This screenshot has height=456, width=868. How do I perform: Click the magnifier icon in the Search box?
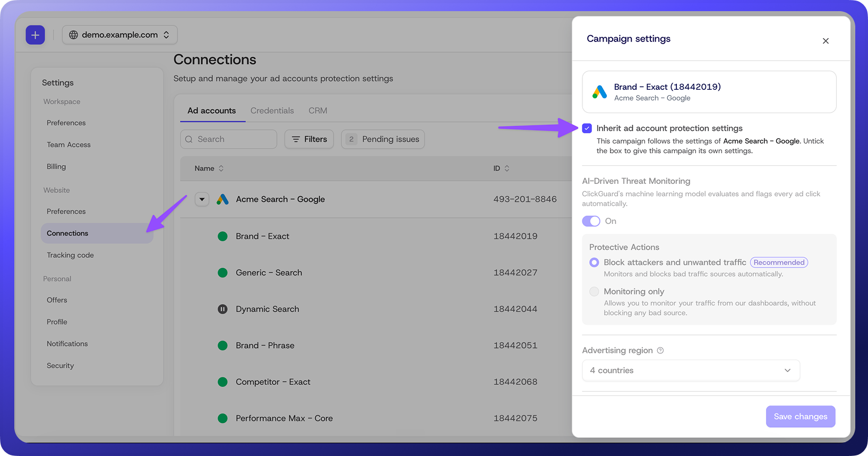coord(188,140)
